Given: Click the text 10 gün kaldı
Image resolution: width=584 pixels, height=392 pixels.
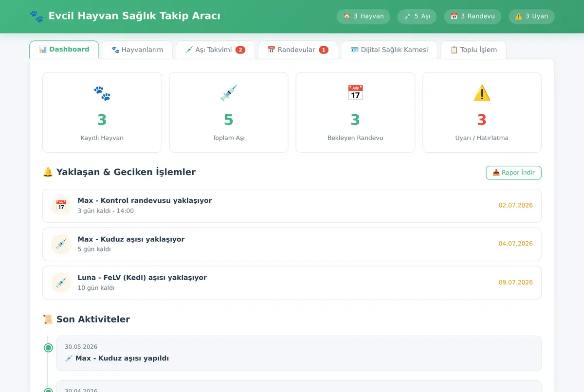Looking at the screenshot, I should coord(96,288).
